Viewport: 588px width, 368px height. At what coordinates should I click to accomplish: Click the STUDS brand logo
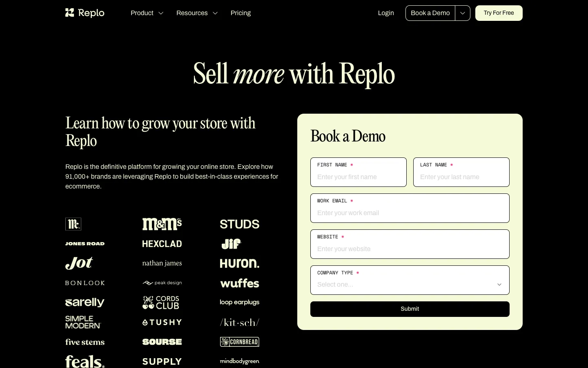240,224
